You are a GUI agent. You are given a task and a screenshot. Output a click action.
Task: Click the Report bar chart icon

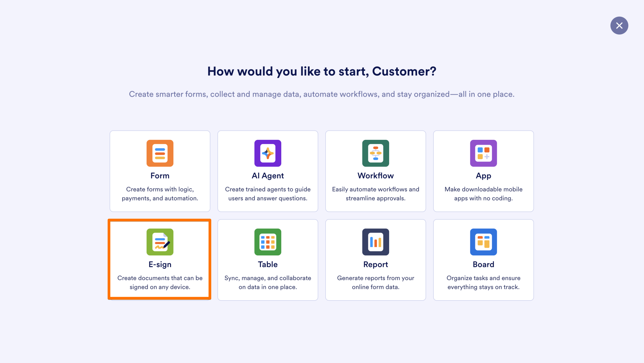point(376,242)
